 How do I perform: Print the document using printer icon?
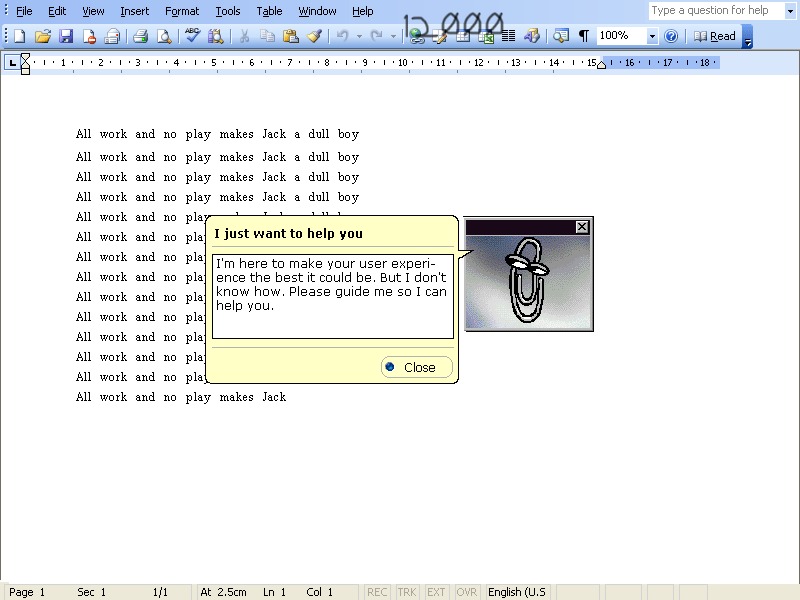(140, 36)
